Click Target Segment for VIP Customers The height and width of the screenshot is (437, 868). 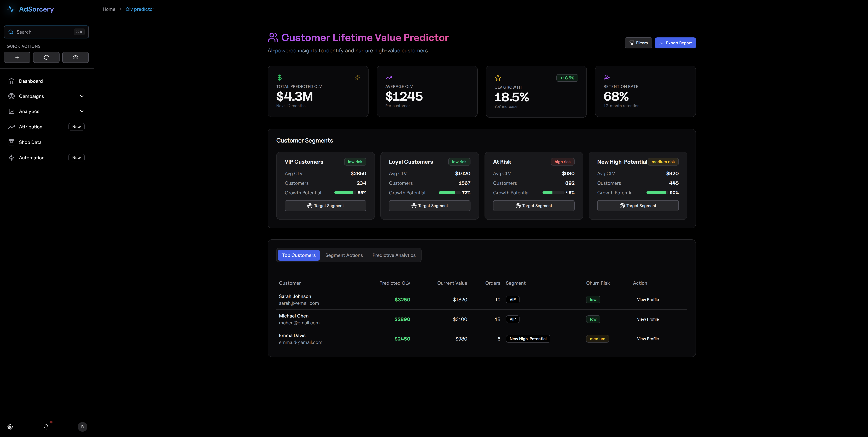[325, 206]
